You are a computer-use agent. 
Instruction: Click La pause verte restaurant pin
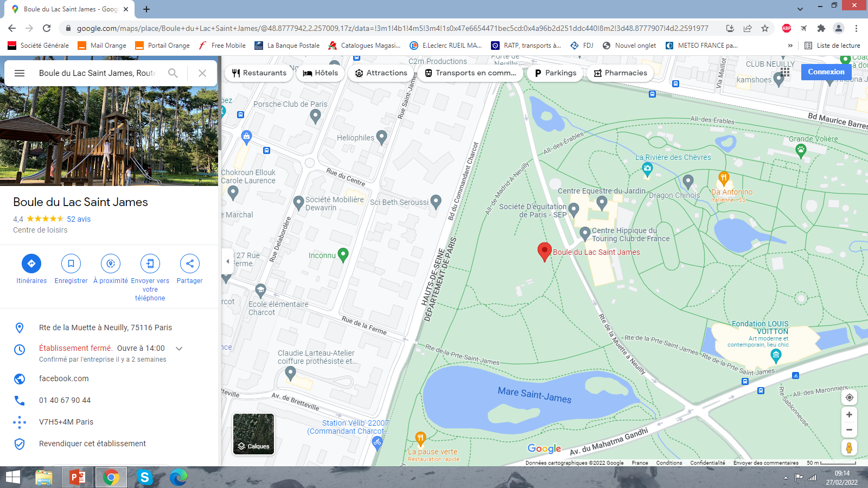pyautogui.click(x=420, y=438)
